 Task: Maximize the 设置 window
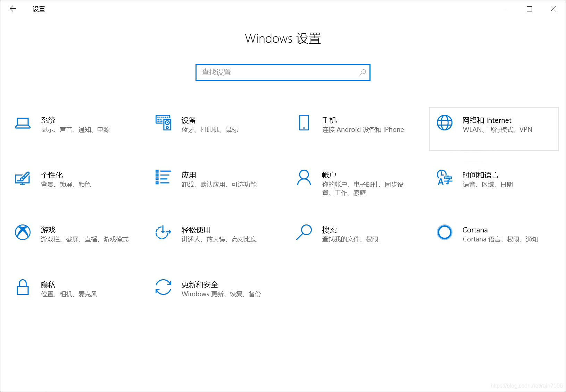[x=529, y=9]
